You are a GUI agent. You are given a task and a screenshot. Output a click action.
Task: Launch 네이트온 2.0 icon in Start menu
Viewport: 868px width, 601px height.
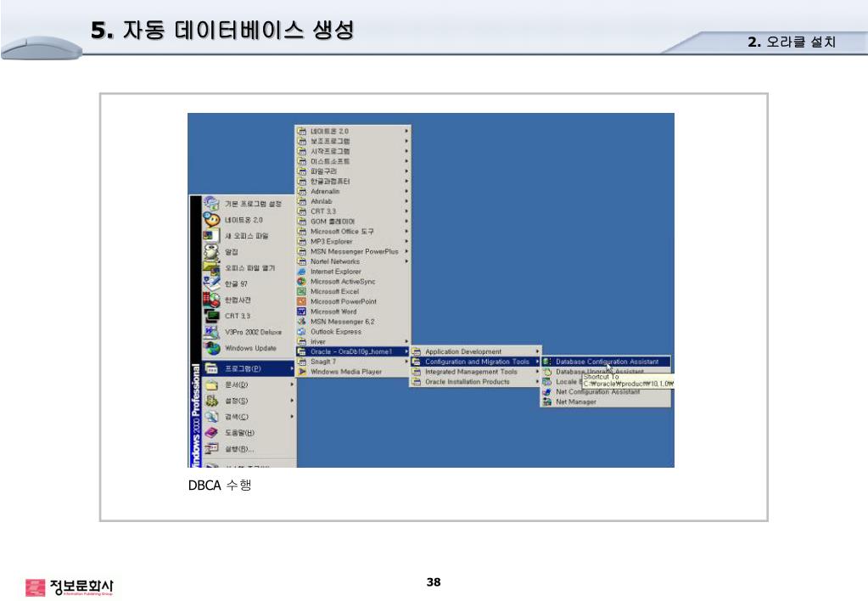[211, 219]
